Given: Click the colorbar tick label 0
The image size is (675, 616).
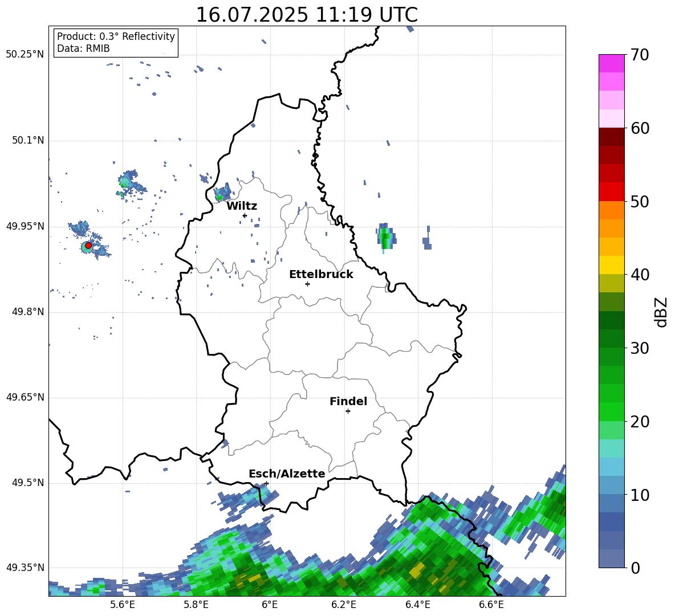Looking at the screenshot, I should click(635, 568).
